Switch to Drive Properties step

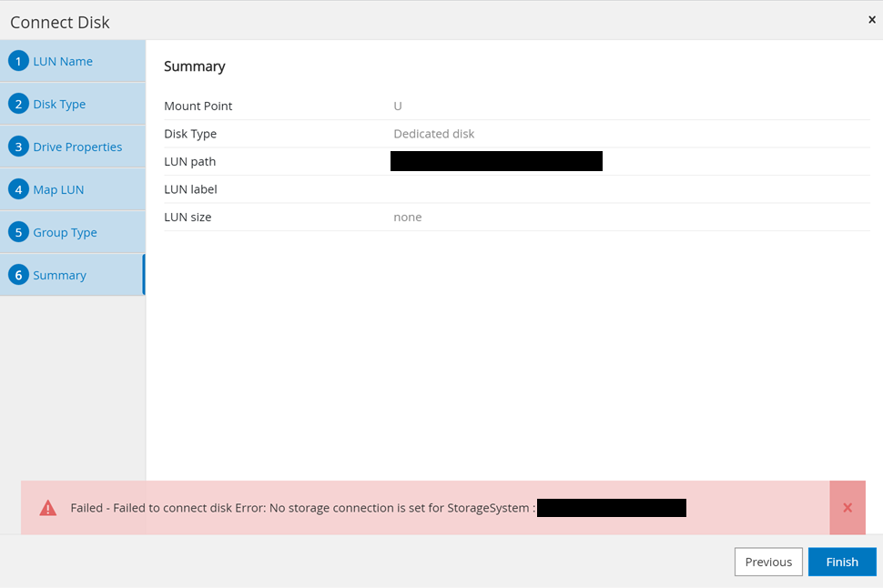pyautogui.click(x=77, y=147)
